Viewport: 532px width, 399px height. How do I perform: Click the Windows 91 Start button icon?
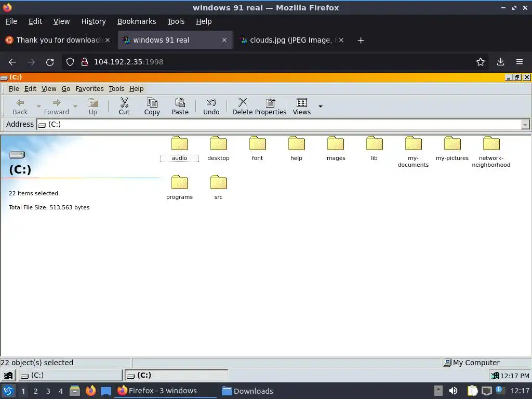(8, 375)
